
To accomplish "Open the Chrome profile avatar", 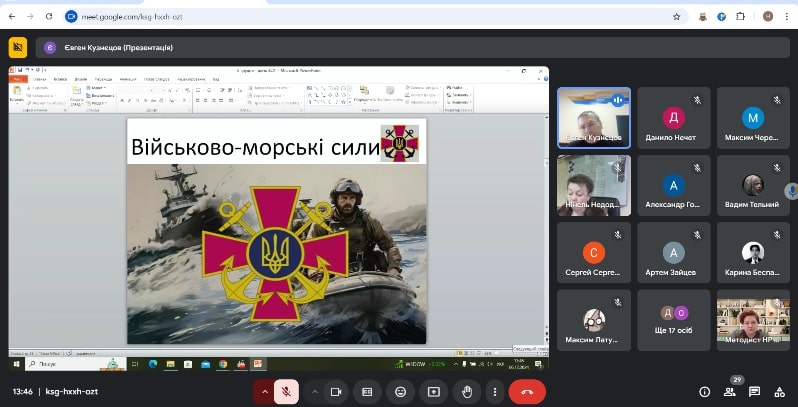I will coord(768,16).
